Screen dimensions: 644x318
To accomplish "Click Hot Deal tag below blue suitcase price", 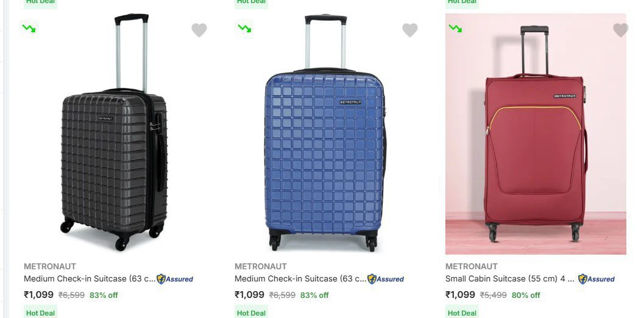I will click(251, 313).
